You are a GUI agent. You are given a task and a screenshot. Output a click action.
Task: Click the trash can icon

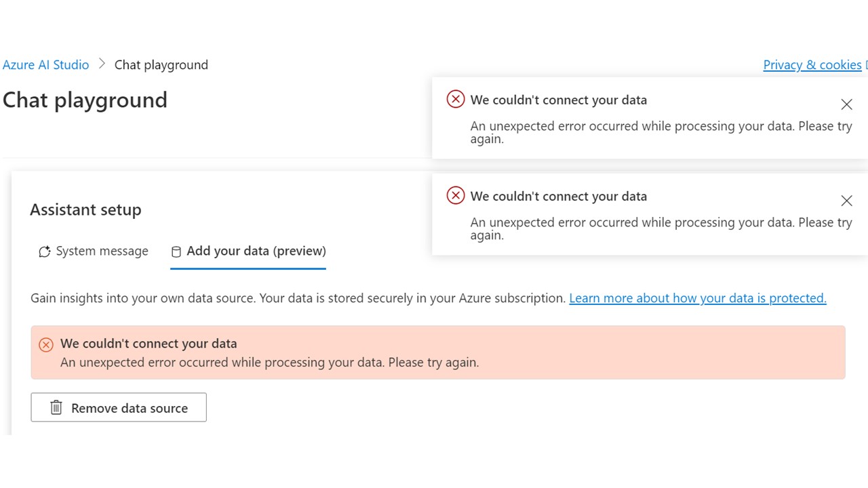[x=56, y=408]
